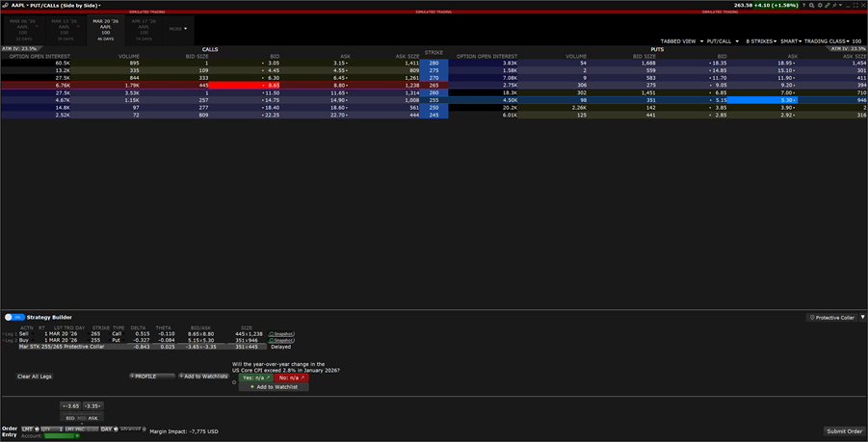The image size is (868, 442).
Task: Open the SMART exchange dropdown
Action: pyautogui.click(x=791, y=41)
